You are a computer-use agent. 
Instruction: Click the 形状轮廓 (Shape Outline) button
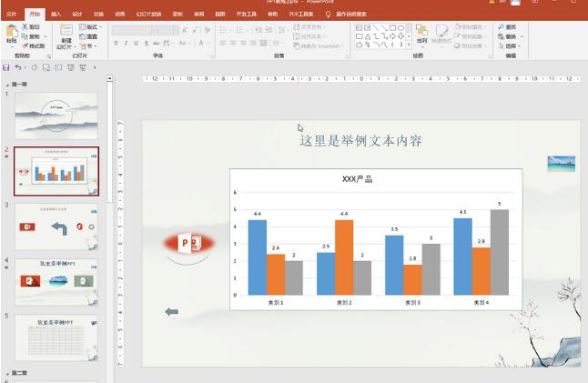[x=469, y=36]
